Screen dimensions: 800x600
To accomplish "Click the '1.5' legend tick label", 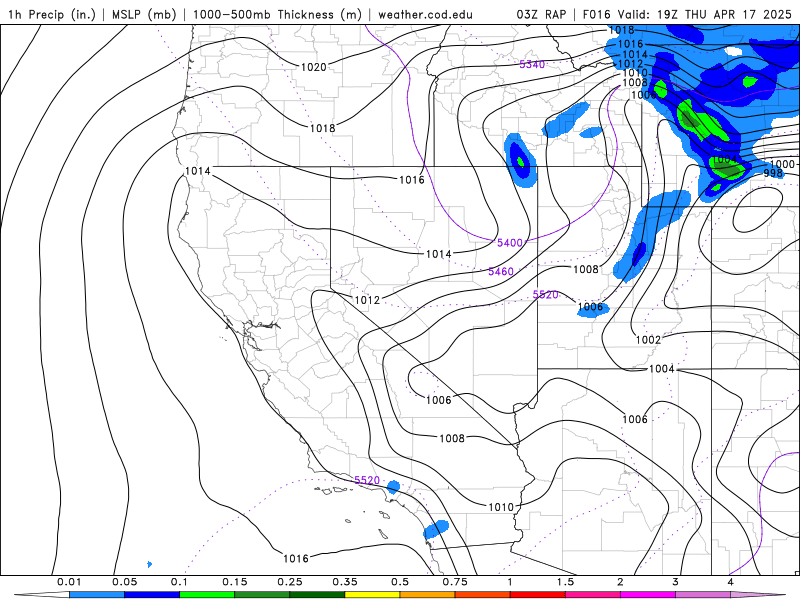I will (x=565, y=582).
